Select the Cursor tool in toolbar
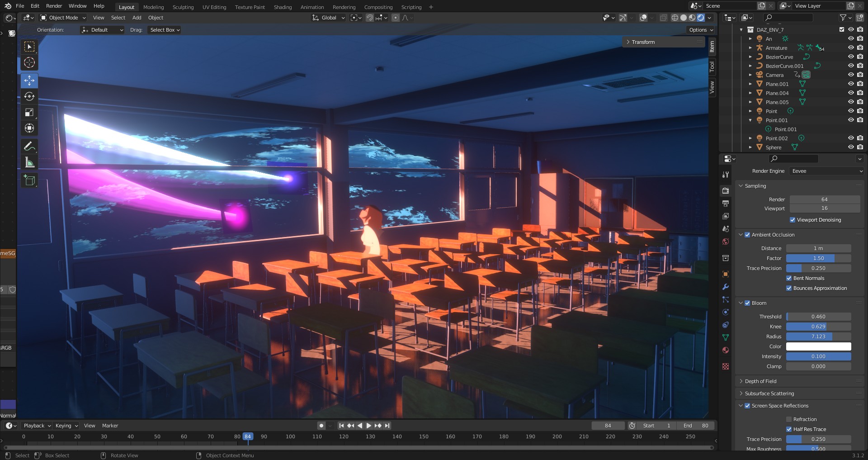Image resolution: width=868 pixels, height=460 pixels. tap(29, 62)
